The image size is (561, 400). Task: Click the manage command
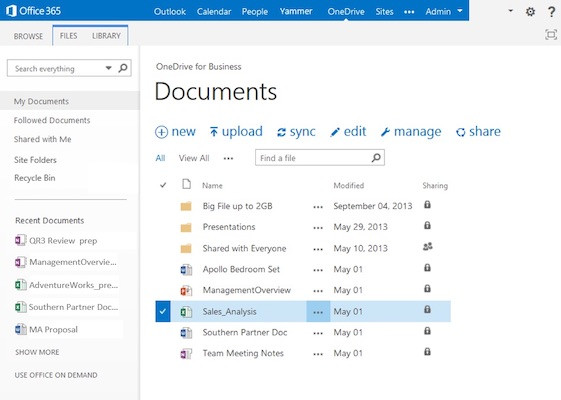tap(411, 132)
